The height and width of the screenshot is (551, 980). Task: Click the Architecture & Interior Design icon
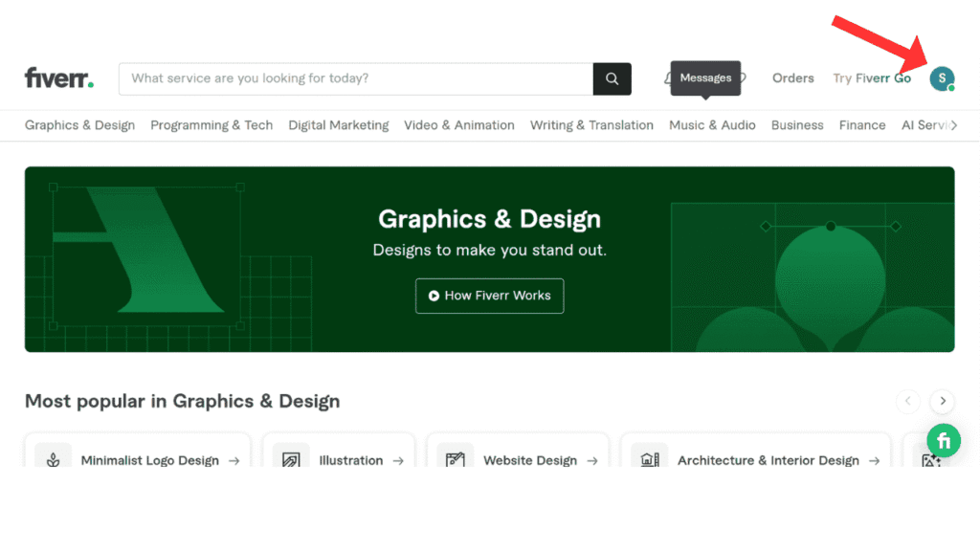[x=650, y=460]
